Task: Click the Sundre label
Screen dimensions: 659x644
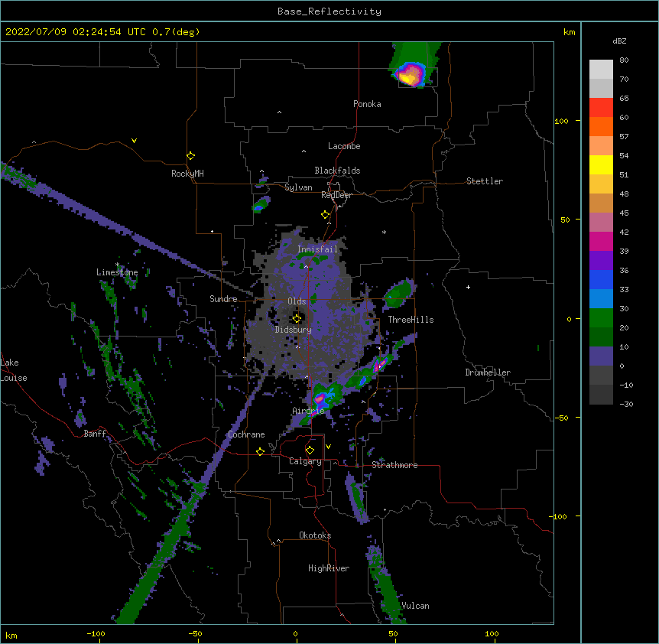Action: point(223,299)
